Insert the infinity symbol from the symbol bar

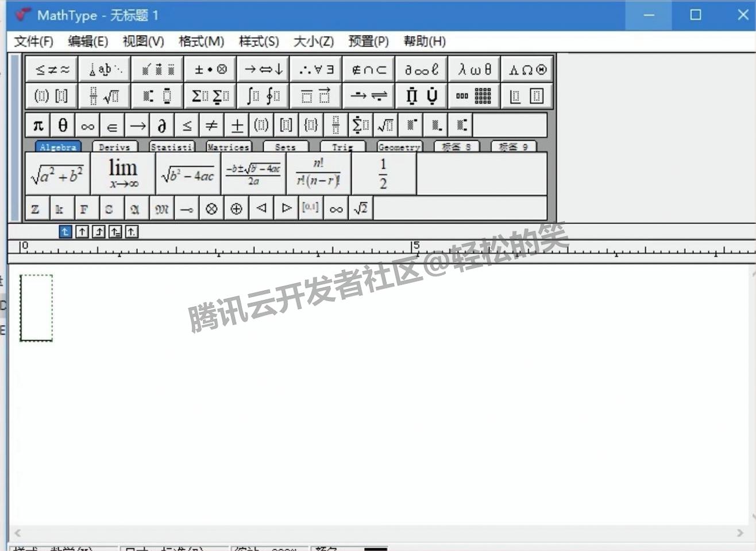87,125
